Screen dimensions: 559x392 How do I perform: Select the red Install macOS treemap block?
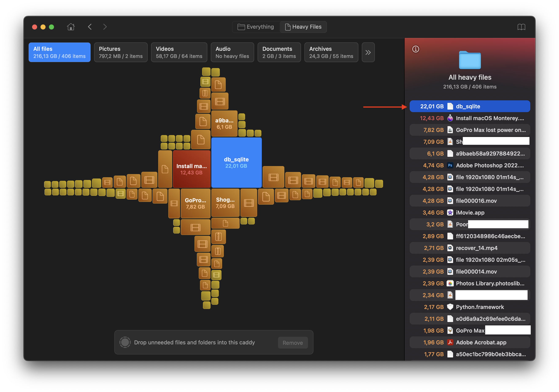click(192, 169)
